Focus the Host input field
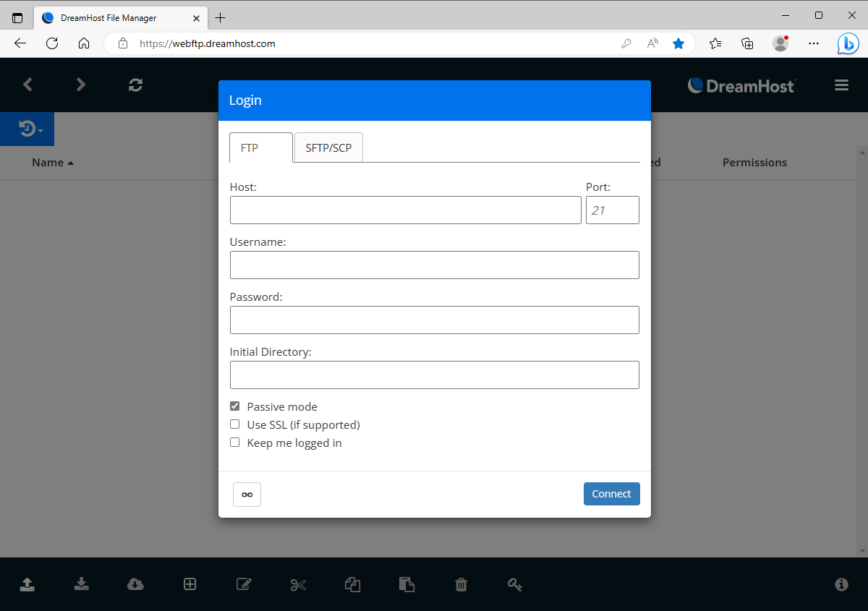The width and height of the screenshot is (868, 611). pos(406,210)
